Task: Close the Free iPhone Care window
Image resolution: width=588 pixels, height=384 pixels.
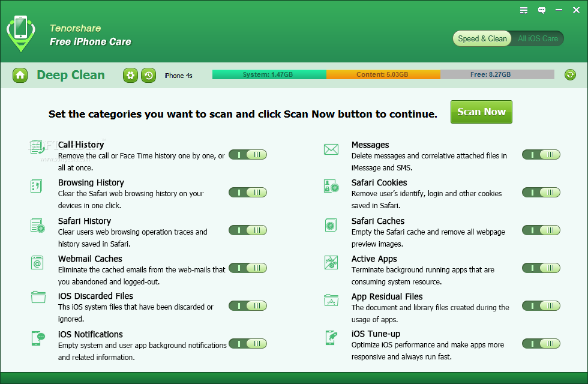Action: (x=577, y=10)
